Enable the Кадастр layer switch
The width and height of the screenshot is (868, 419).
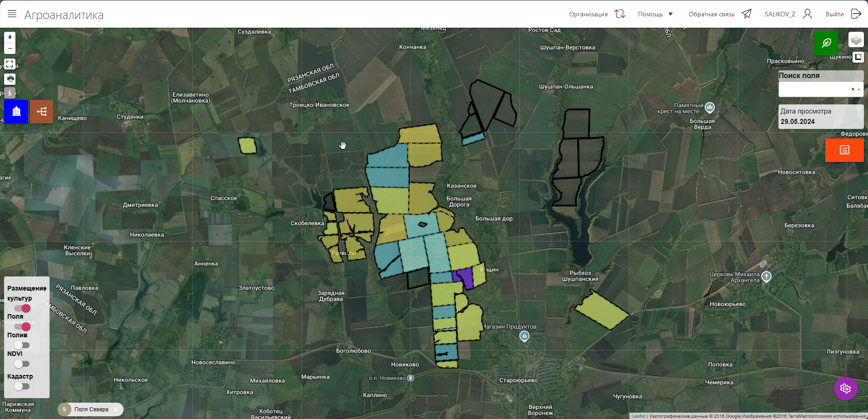tap(22, 386)
